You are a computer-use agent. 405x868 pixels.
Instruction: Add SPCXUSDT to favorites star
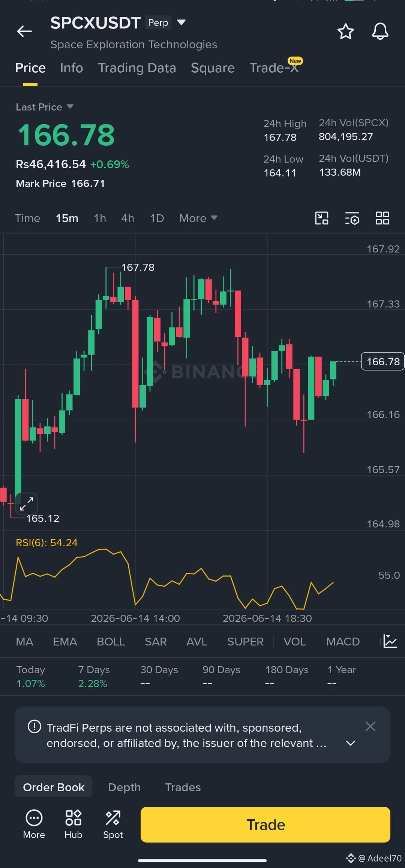tap(345, 31)
